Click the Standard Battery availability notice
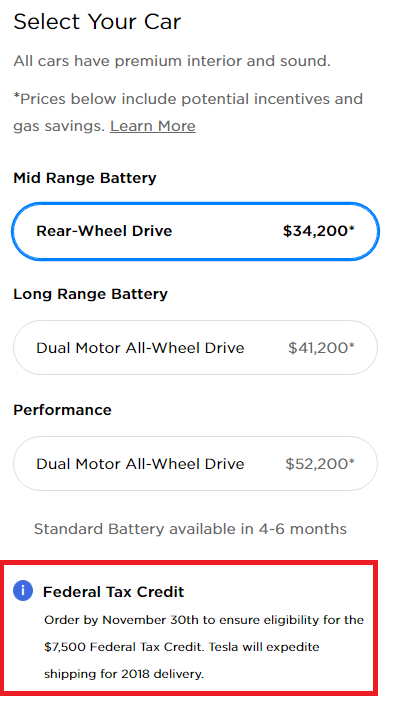395x704 pixels. point(190,529)
